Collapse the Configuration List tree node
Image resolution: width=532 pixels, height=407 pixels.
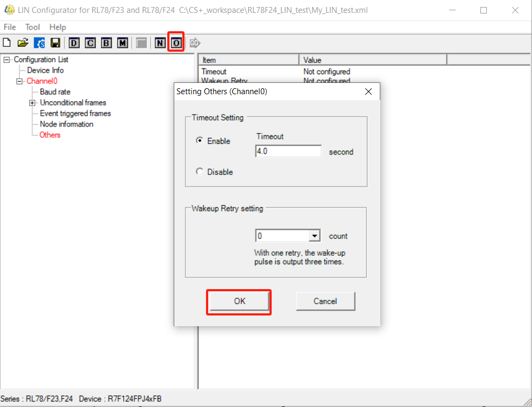pyautogui.click(x=6, y=60)
